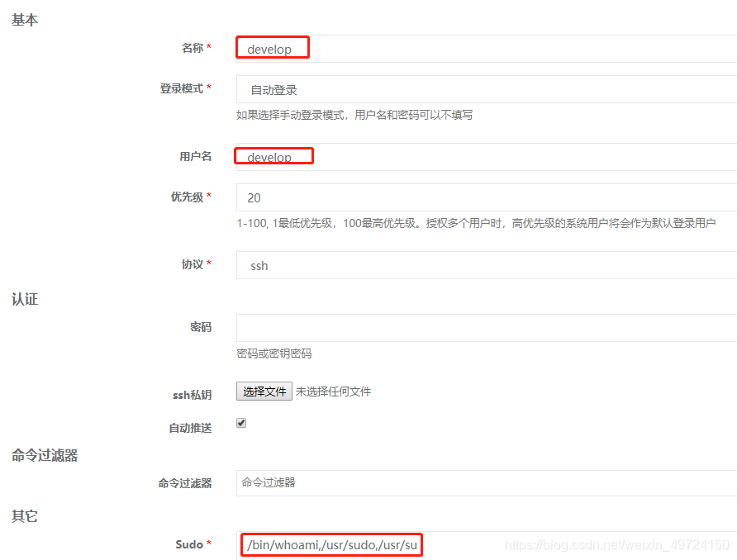Click the ssh私钥 field label
This screenshot has height=560, width=737.
[193, 395]
